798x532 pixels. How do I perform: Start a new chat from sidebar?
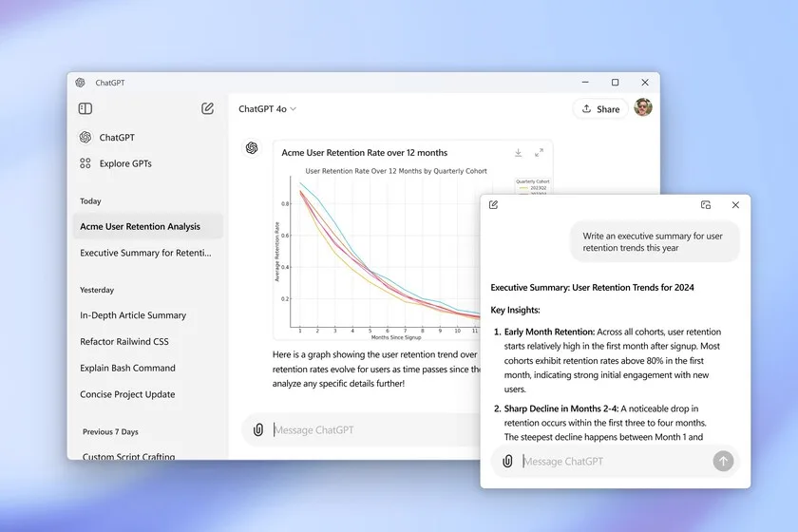tap(207, 108)
